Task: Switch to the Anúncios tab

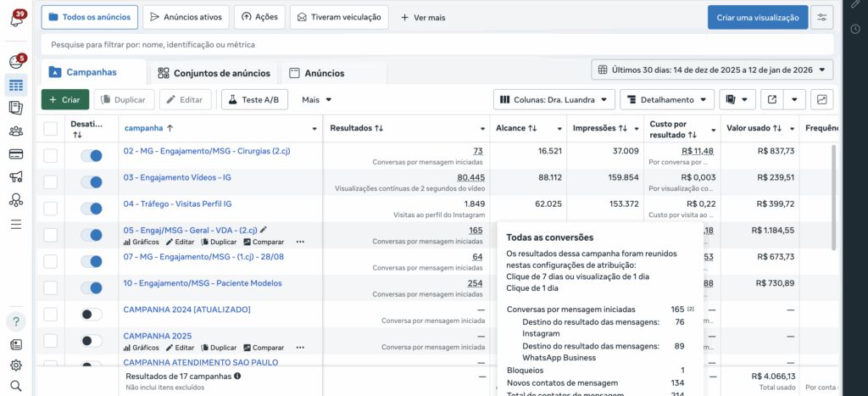Action: 315,73
